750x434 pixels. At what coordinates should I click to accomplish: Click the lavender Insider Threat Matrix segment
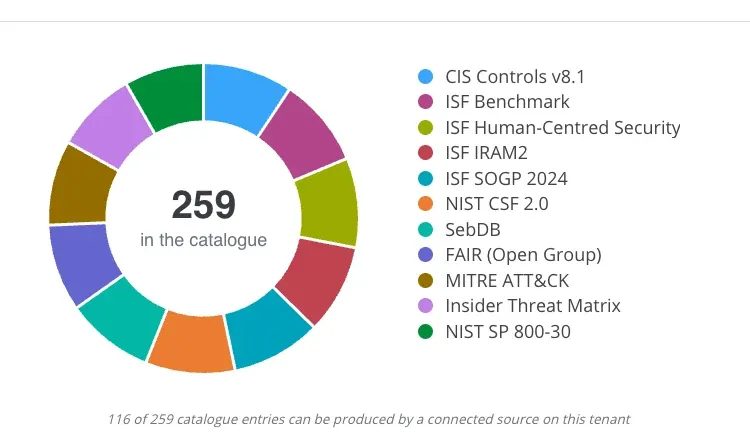click(112, 125)
